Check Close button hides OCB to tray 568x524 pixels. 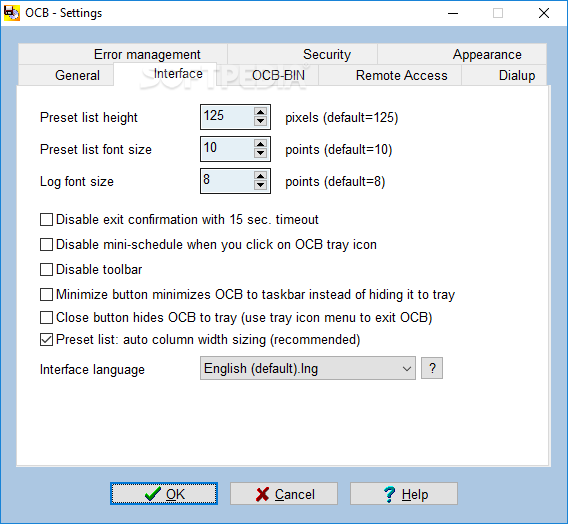pyautogui.click(x=46, y=318)
